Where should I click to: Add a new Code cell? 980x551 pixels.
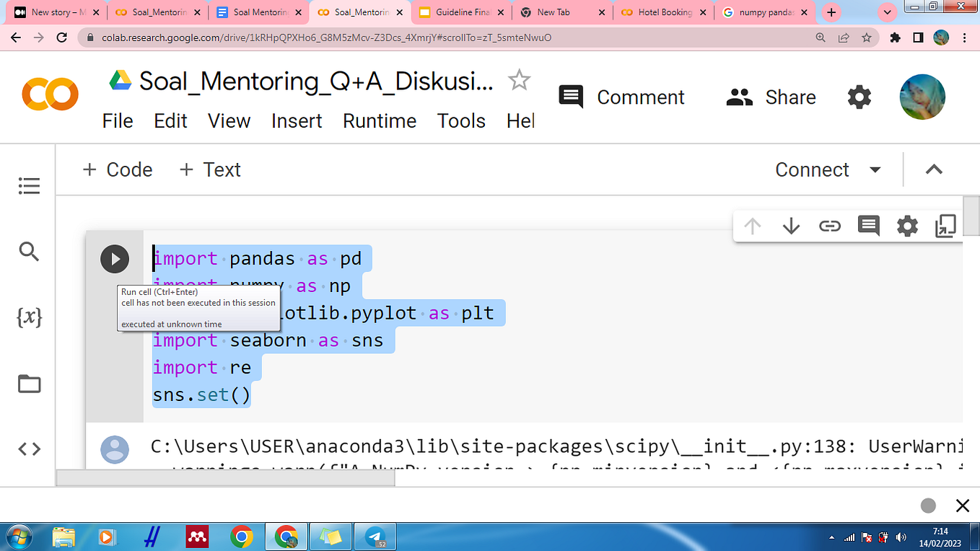pos(117,169)
